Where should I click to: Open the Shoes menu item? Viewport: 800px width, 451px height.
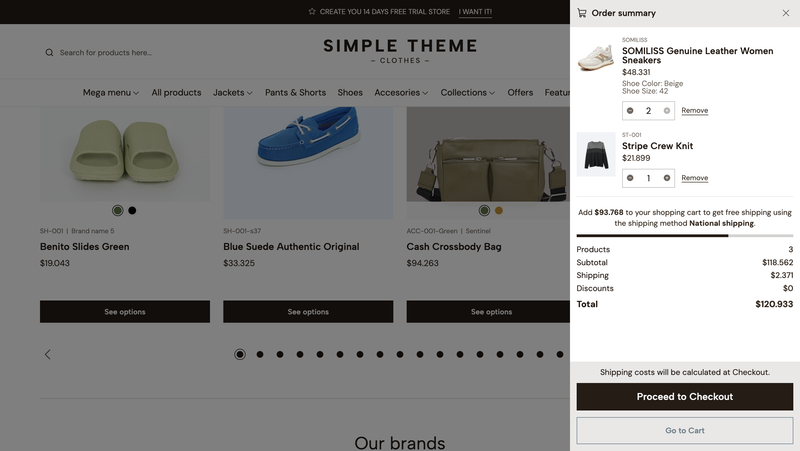pyautogui.click(x=350, y=93)
